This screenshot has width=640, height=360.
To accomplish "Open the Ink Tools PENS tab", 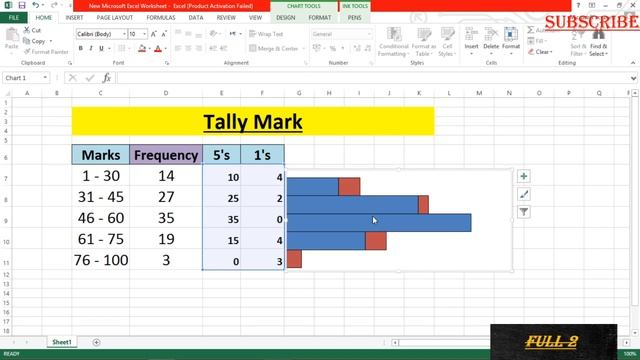I will (354, 18).
